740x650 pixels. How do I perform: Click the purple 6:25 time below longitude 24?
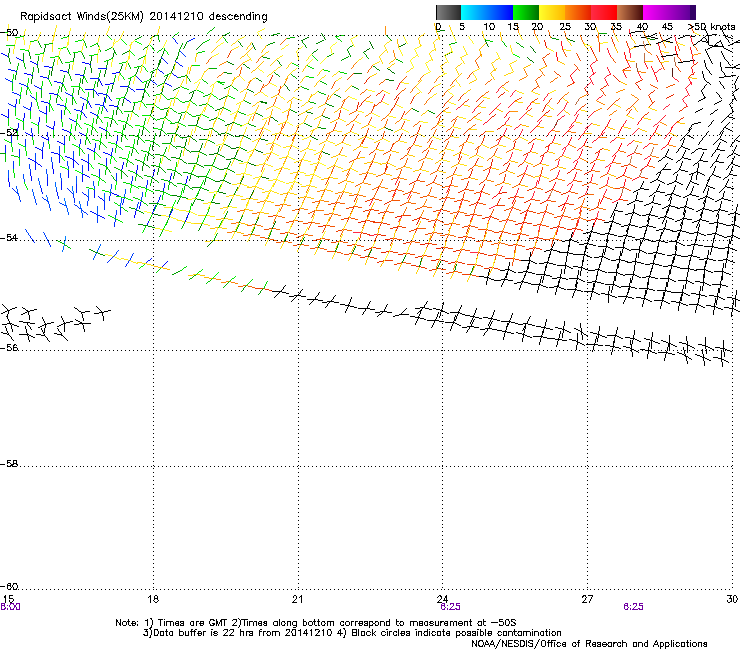pos(450,607)
